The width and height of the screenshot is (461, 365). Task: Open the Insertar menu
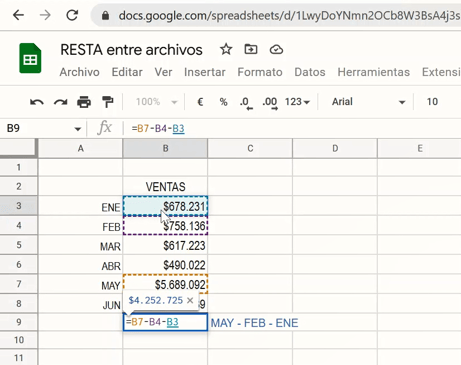click(x=205, y=72)
